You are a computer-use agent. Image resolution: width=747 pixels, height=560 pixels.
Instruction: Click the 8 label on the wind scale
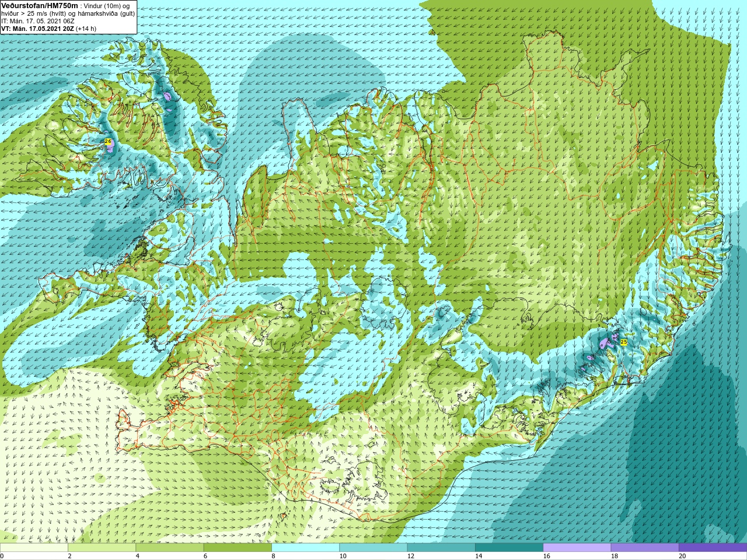pyautogui.click(x=273, y=556)
